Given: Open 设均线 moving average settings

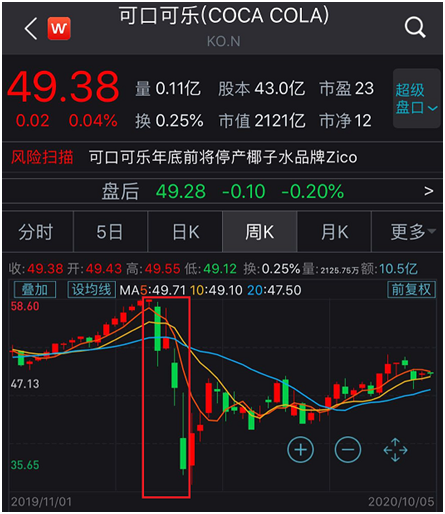Looking at the screenshot, I should [92, 290].
